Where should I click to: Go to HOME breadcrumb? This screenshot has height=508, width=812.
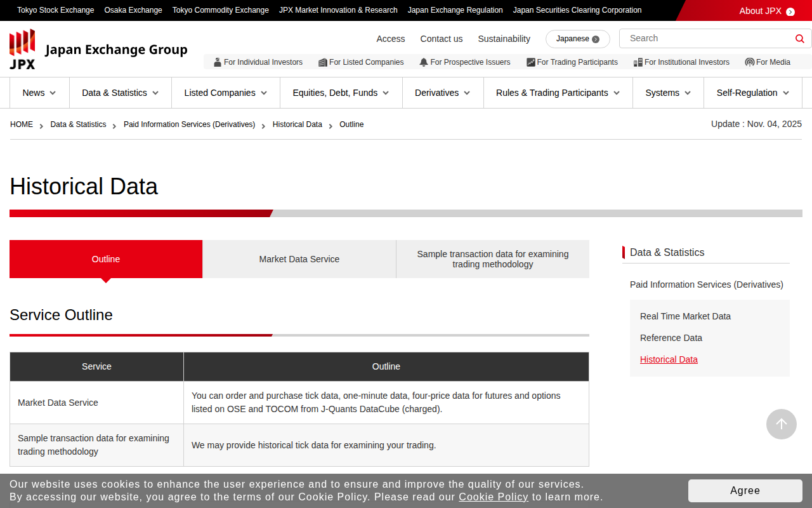[x=22, y=124]
